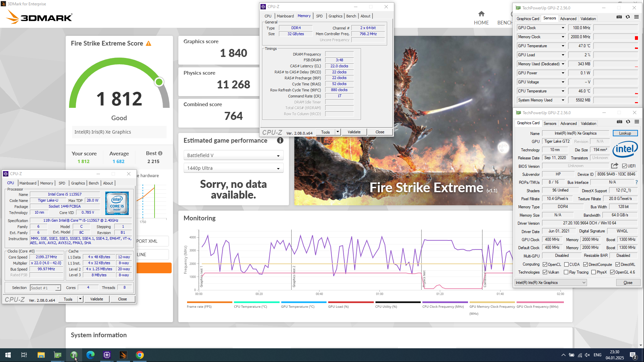This screenshot has width=644, height=362.
Task: Click refresh icon in the Sensors GPU-Z window
Action: click(628, 17)
